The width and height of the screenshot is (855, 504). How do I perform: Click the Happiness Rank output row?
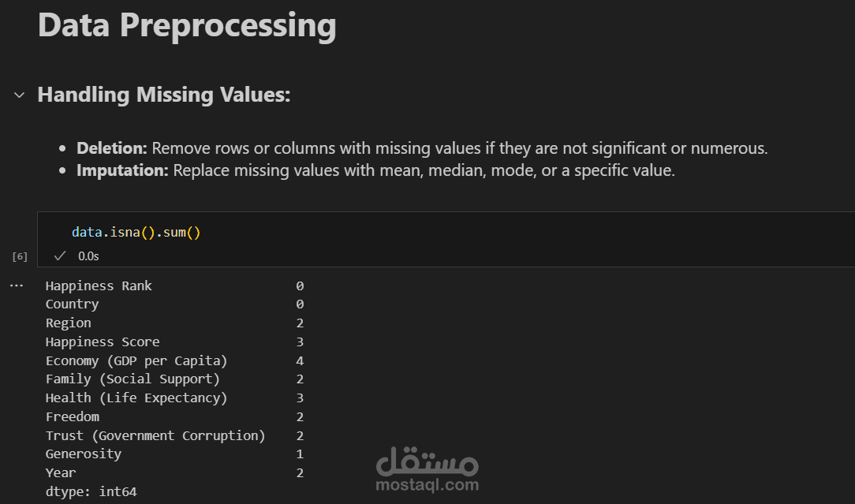[x=99, y=286]
